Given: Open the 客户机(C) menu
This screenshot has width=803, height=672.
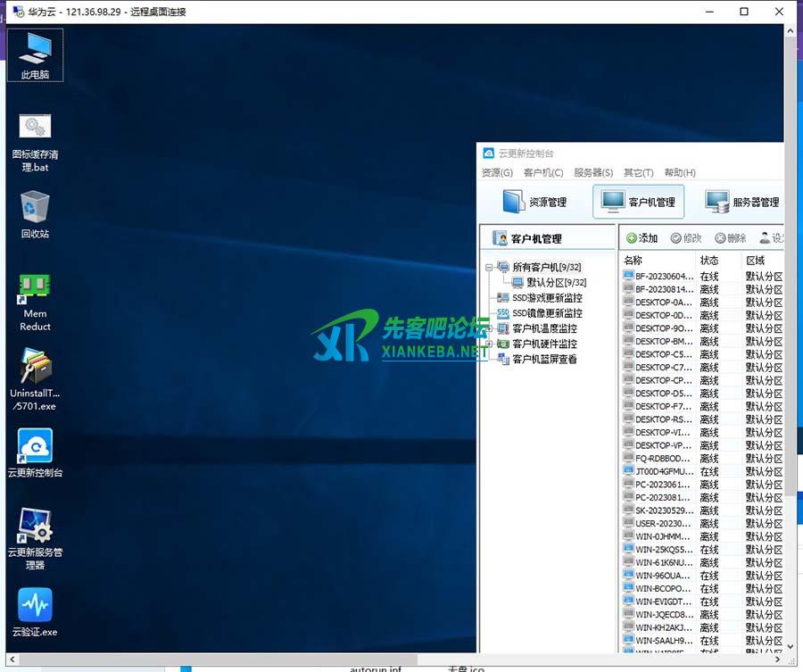Looking at the screenshot, I should pos(543,172).
